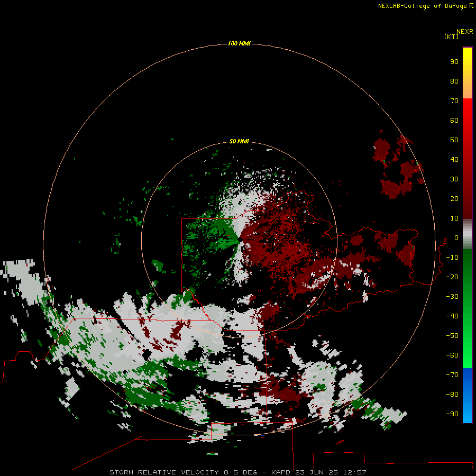Click the yellow top segment of the color bar
The width and height of the screenshot is (476, 476).
click(467, 73)
